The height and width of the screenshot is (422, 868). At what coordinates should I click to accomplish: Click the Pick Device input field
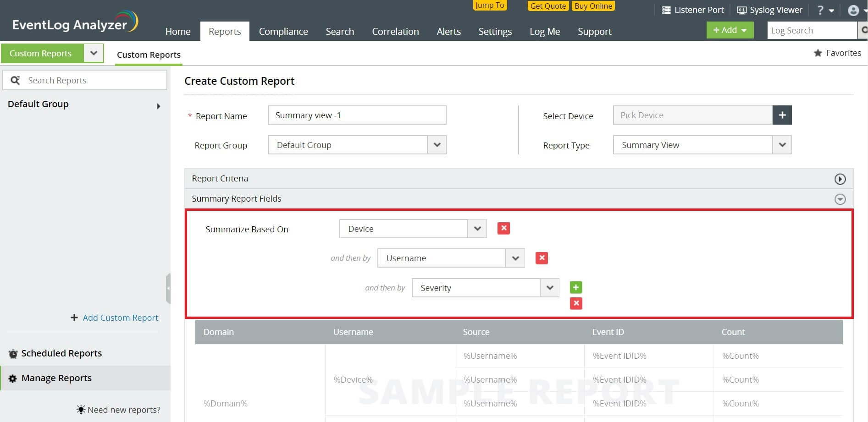tap(693, 115)
